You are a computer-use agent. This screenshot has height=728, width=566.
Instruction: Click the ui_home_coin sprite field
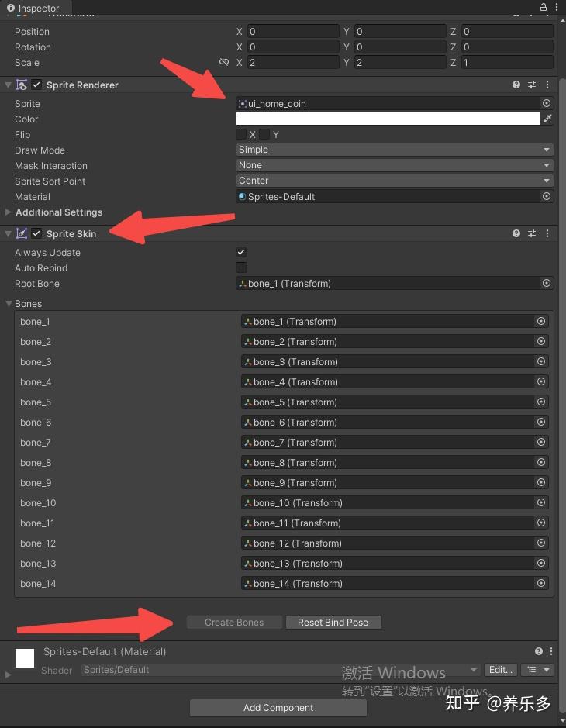[x=395, y=103]
